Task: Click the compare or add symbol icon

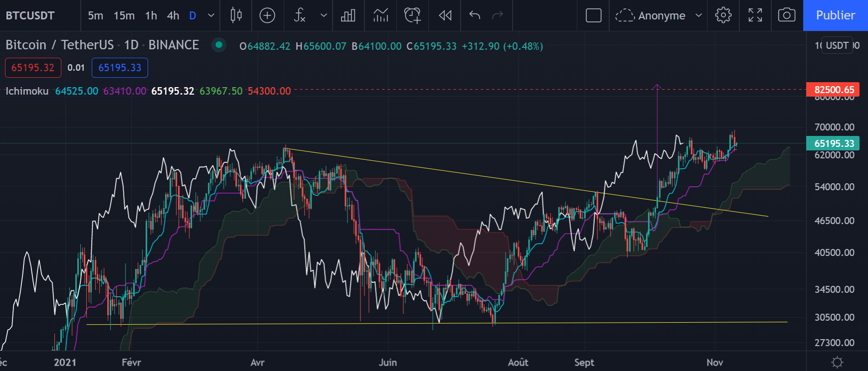Action: point(267,15)
